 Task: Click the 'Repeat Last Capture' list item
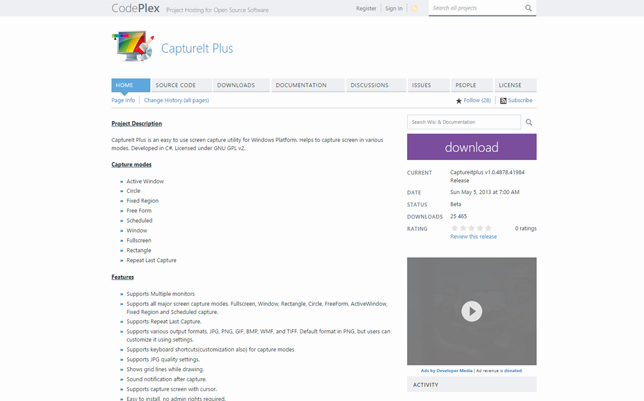click(152, 260)
